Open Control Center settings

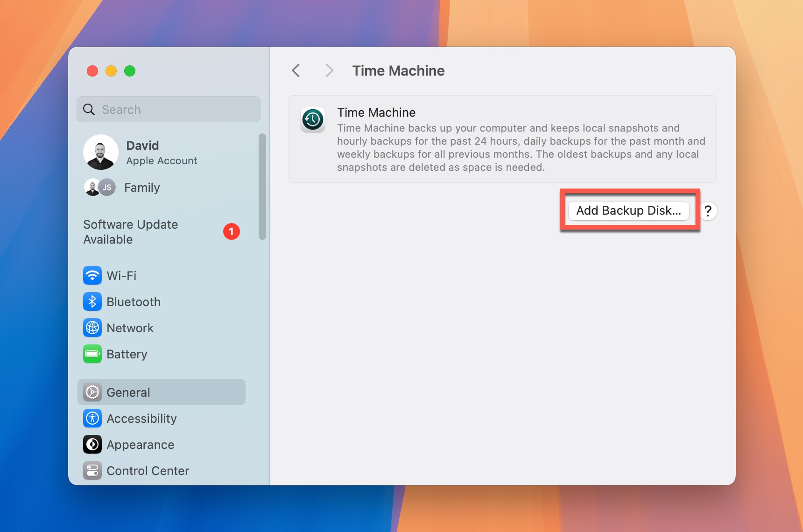point(162,470)
